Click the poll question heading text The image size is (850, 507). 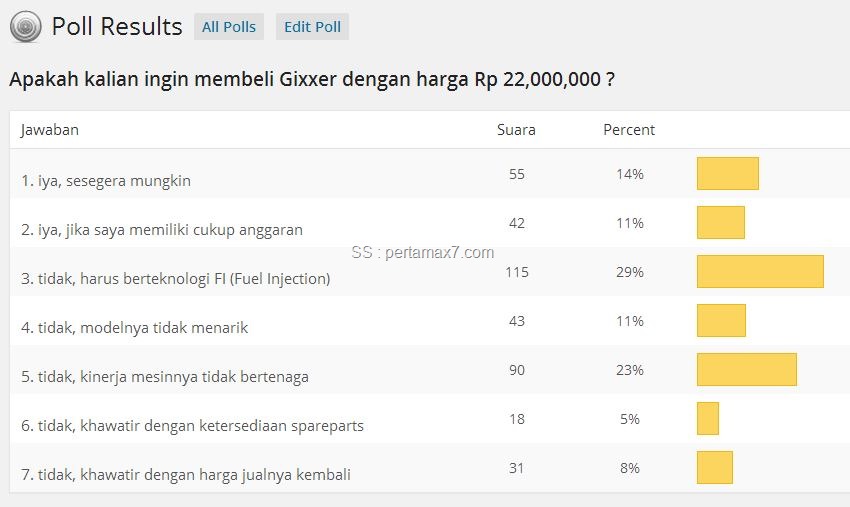pos(312,80)
